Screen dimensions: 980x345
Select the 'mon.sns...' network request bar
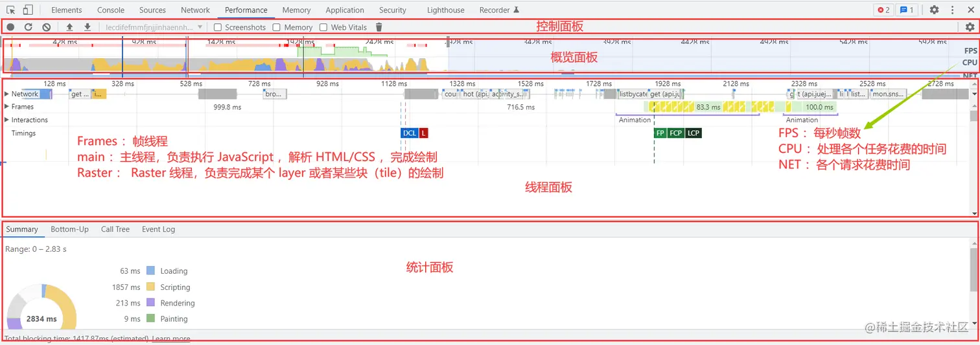(889, 94)
